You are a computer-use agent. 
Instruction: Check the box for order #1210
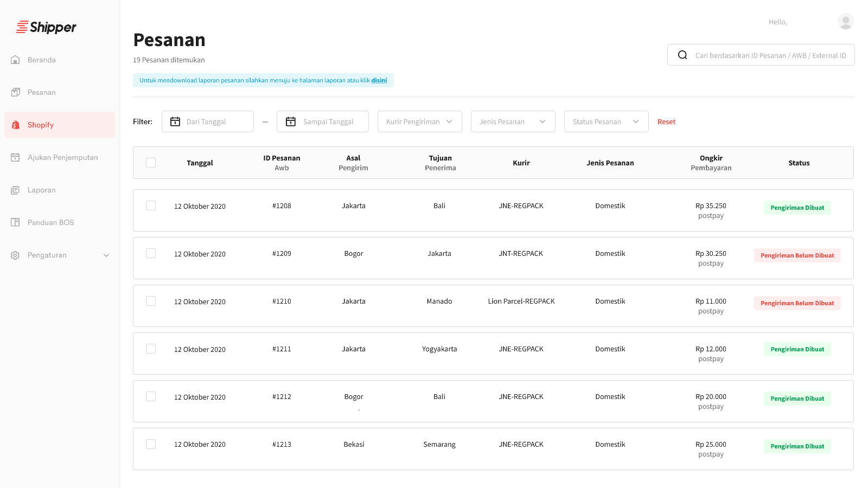[x=151, y=301]
